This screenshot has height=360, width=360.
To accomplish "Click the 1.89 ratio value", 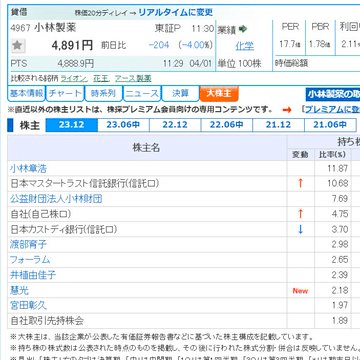I will pyautogui.click(x=340, y=321).
